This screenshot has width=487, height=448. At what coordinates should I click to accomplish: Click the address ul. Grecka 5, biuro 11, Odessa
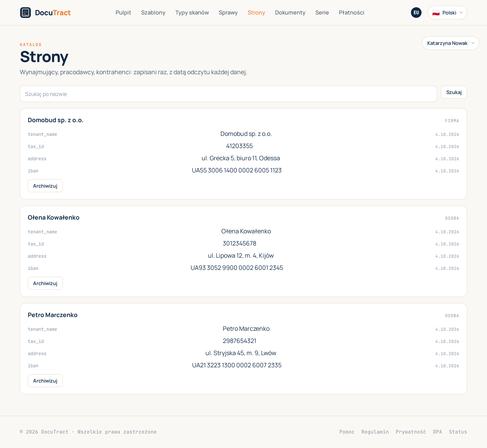(241, 158)
